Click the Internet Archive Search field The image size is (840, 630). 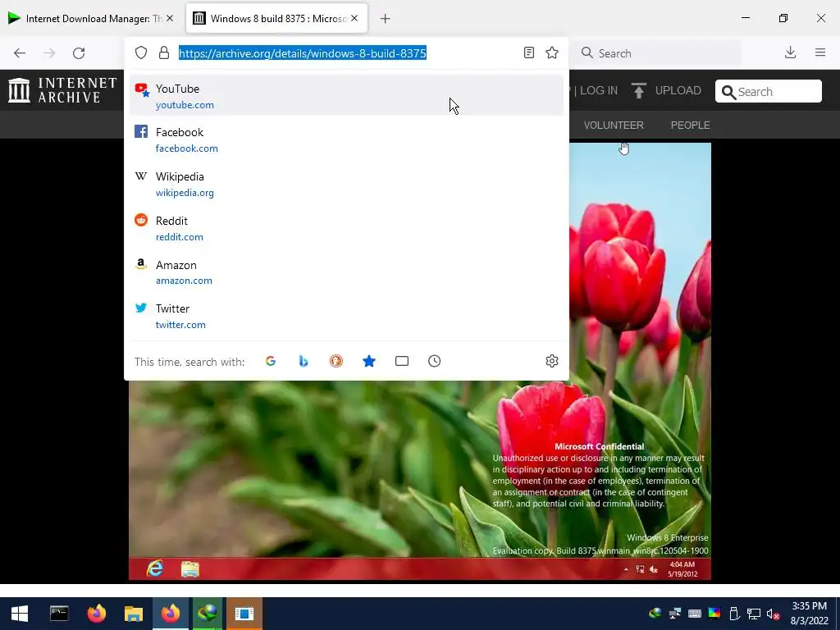pyautogui.click(x=768, y=91)
